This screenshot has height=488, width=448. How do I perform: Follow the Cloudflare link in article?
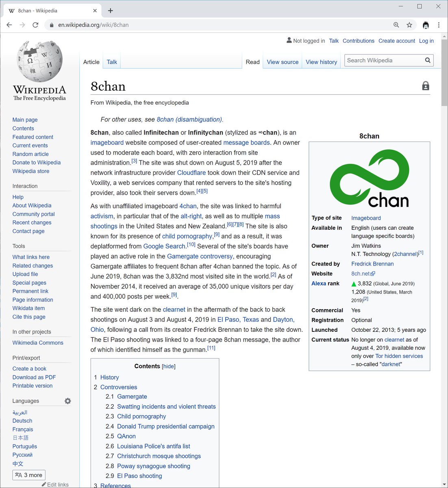pyautogui.click(x=191, y=172)
